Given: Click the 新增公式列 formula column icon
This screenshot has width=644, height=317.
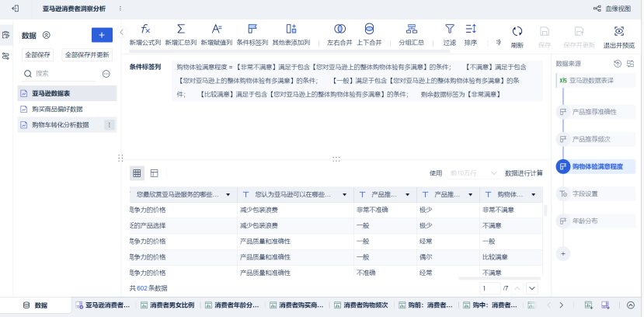Looking at the screenshot, I should coord(145,29).
